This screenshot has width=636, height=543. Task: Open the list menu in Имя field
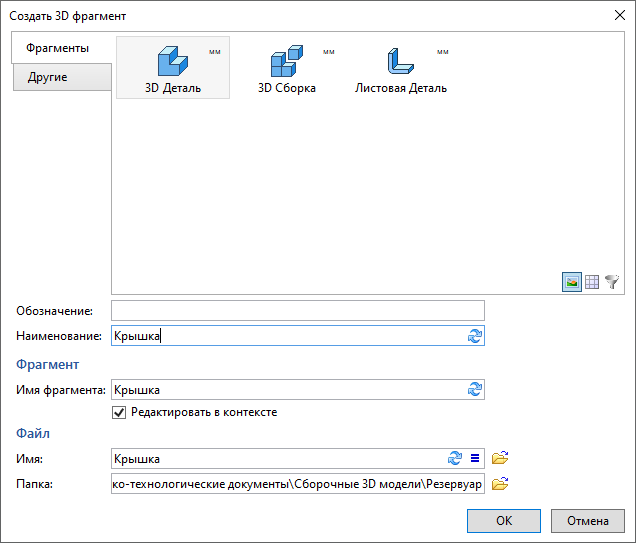tap(475, 459)
